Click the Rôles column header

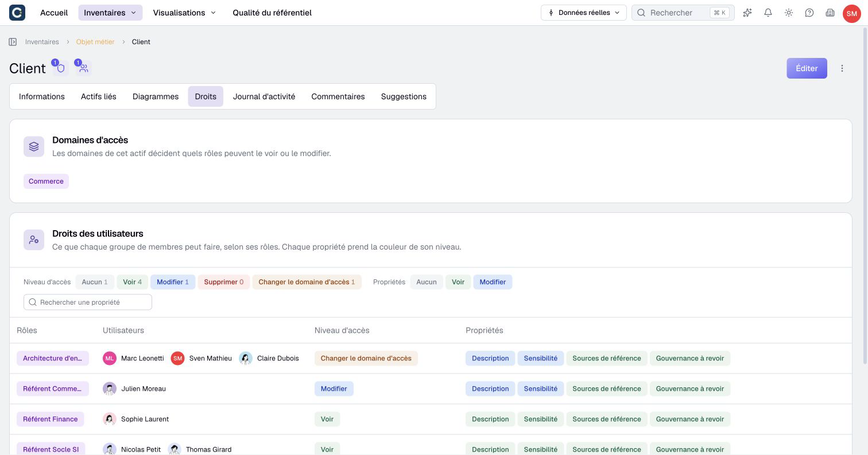pos(27,330)
